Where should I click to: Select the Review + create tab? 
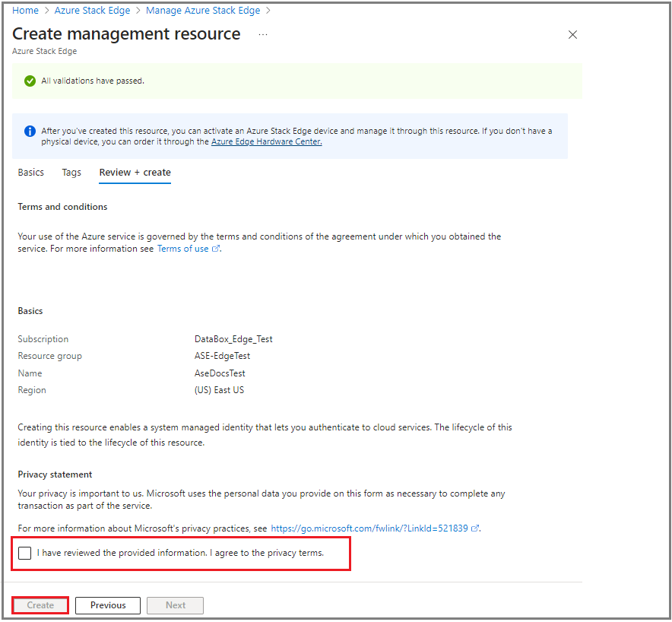pyautogui.click(x=135, y=173)
